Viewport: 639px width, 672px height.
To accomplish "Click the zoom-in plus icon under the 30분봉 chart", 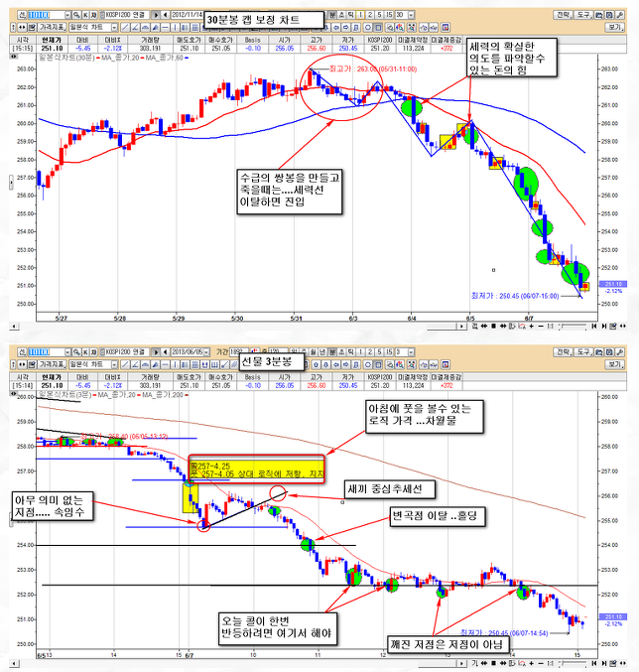I will point(532,327).
